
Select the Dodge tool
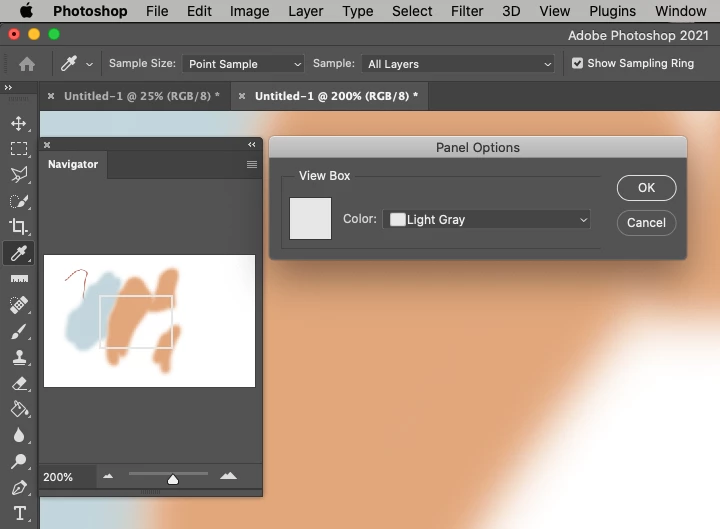click(x=19, y=461)
